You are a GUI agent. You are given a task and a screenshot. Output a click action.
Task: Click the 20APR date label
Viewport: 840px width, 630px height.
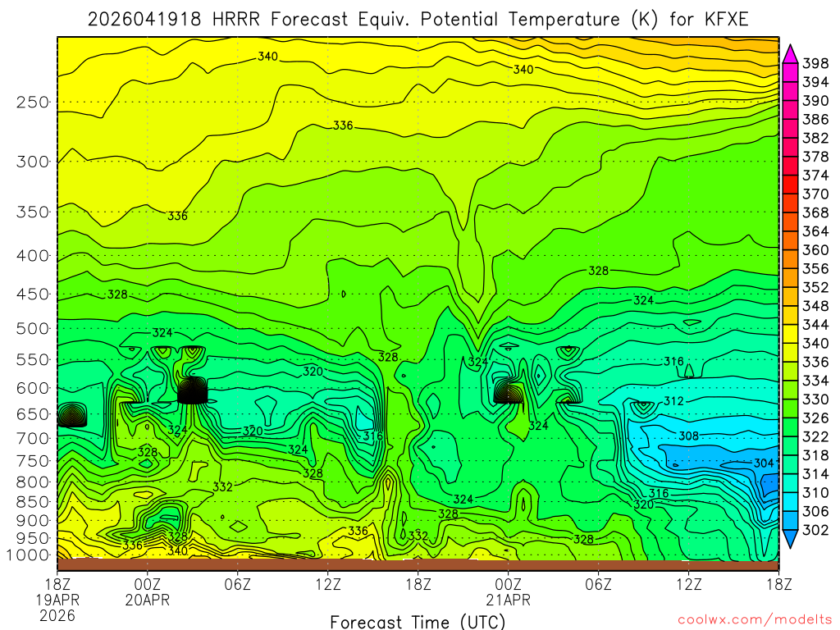[x=148, y=600]
